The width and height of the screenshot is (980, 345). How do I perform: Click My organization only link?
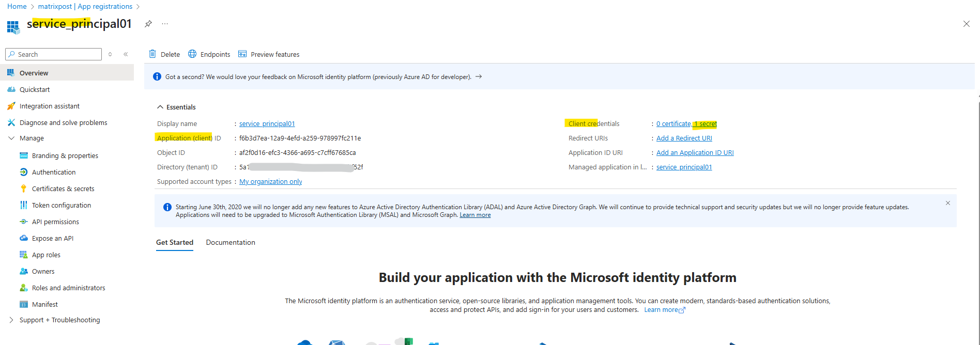pos(271,181)
